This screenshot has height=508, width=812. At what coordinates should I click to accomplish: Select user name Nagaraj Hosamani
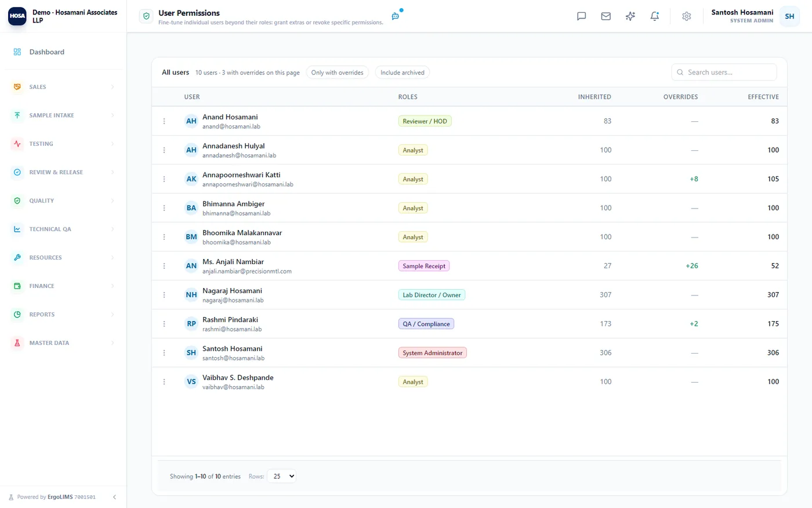click(x=232, y=291)
